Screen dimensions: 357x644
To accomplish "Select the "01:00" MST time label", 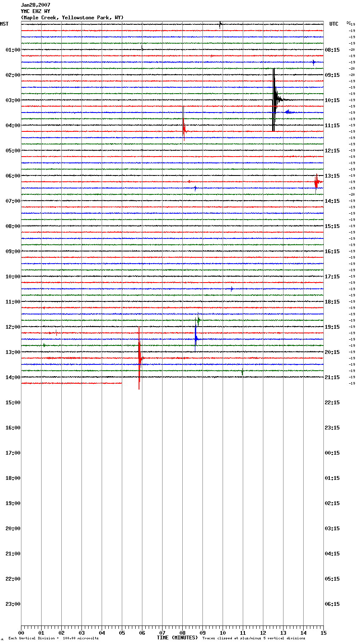I will pos(13,50).
